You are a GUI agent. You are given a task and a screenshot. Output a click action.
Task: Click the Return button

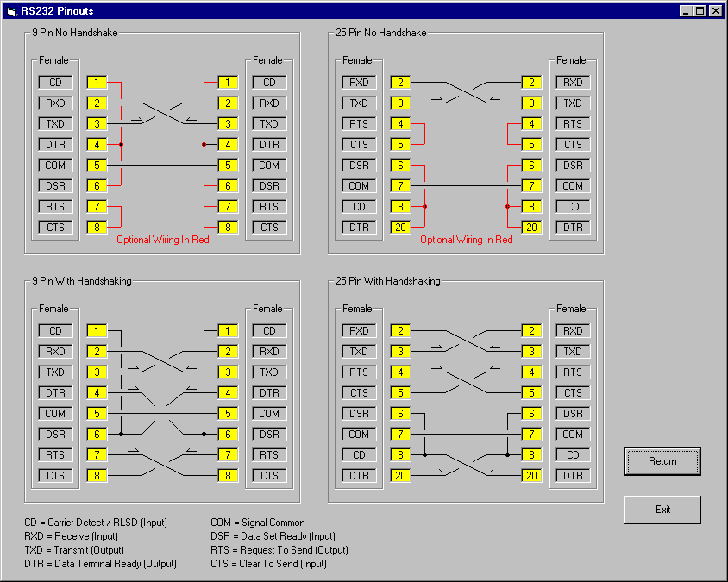[662, 461]
